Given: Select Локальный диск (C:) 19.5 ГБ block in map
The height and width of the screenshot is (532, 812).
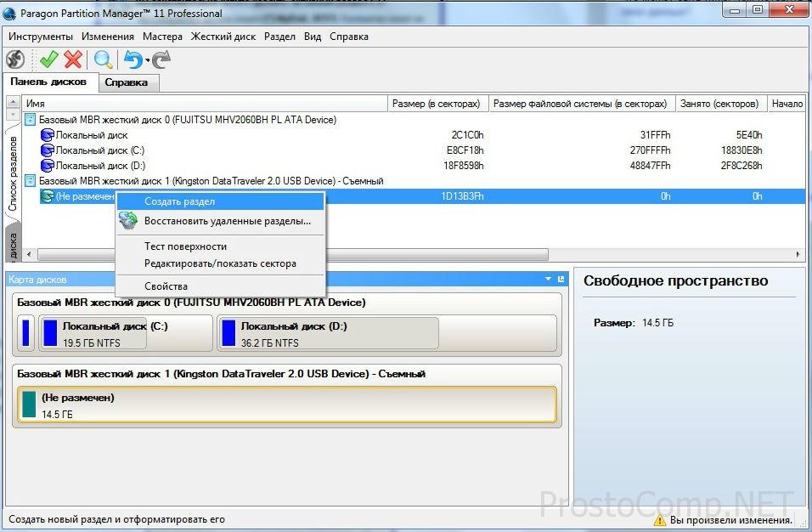Looking at the screenshot, I should click(x=126, y=334).
